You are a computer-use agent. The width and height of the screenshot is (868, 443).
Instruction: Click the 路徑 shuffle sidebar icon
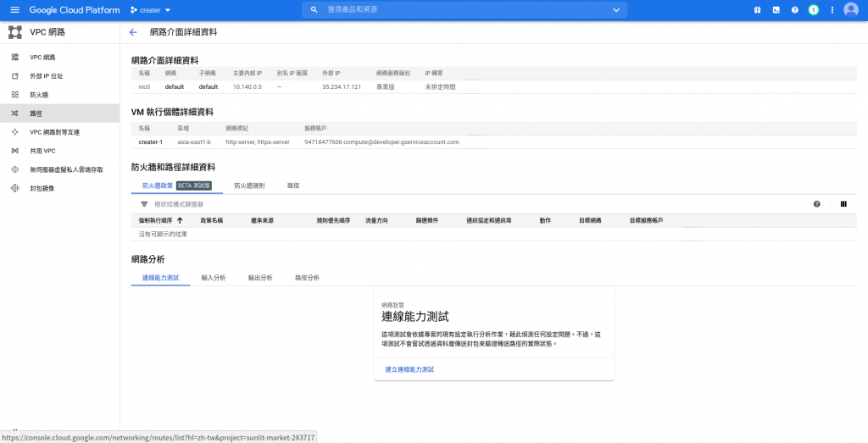[15, 114]
